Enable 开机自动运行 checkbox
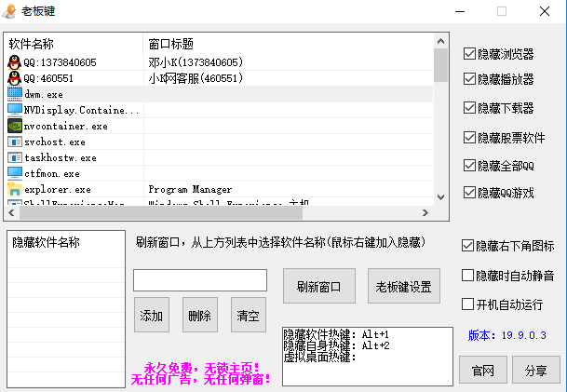 click(x=467, y=304)
